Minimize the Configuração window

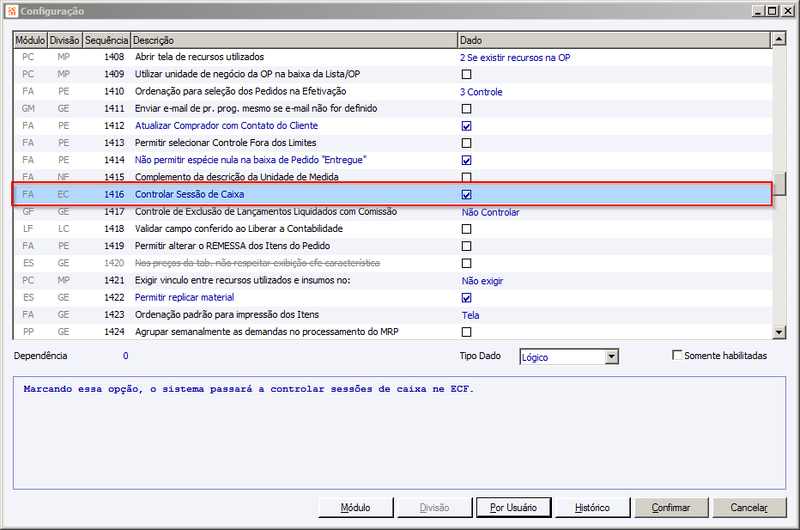[759, 11]
